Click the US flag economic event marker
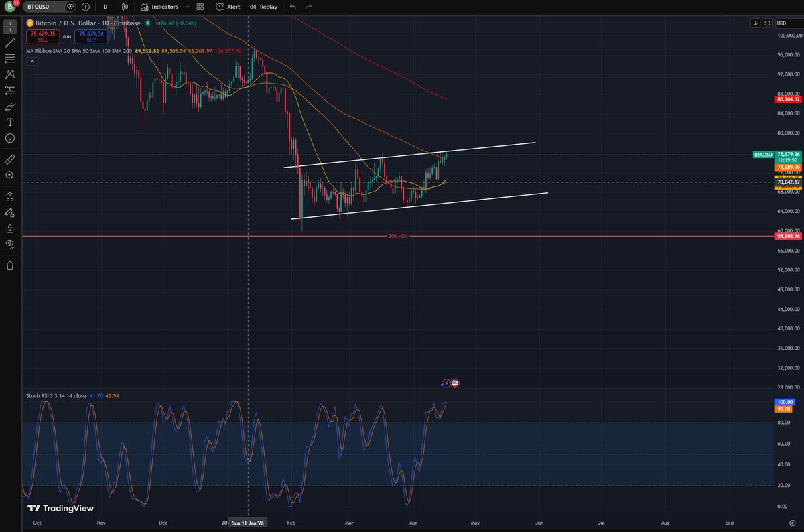 coord(454,383)
